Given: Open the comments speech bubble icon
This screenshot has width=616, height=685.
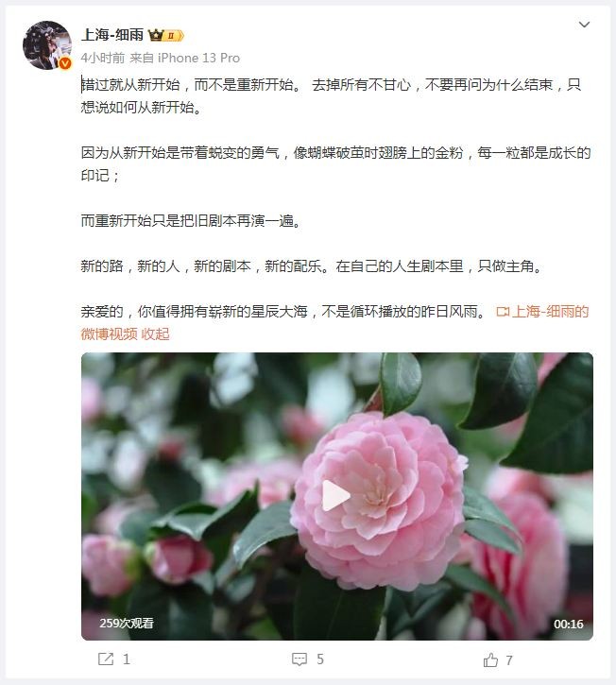Looking at the screenshot, I should click(299, 659).
